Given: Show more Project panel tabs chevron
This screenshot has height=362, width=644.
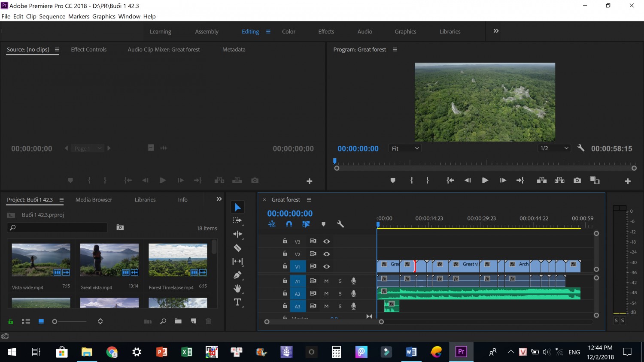Looking at the screenshot, I should [x=219, y=199].
